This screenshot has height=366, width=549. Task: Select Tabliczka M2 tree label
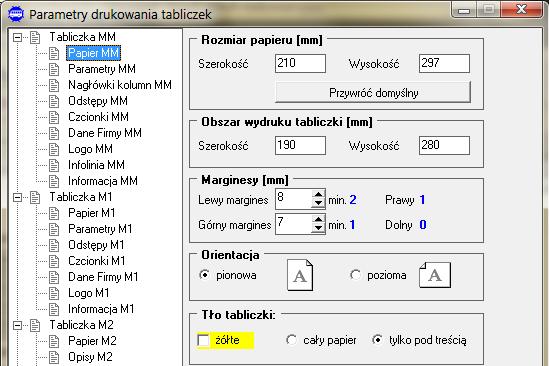point(81,325)
